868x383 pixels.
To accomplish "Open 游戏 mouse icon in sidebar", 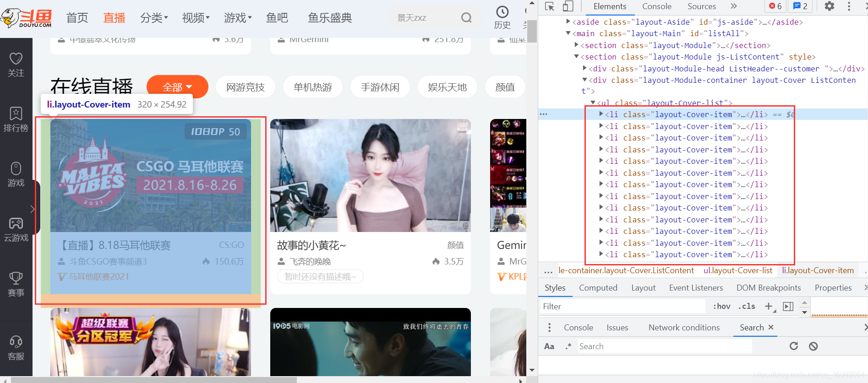I will tap(16, 168).
